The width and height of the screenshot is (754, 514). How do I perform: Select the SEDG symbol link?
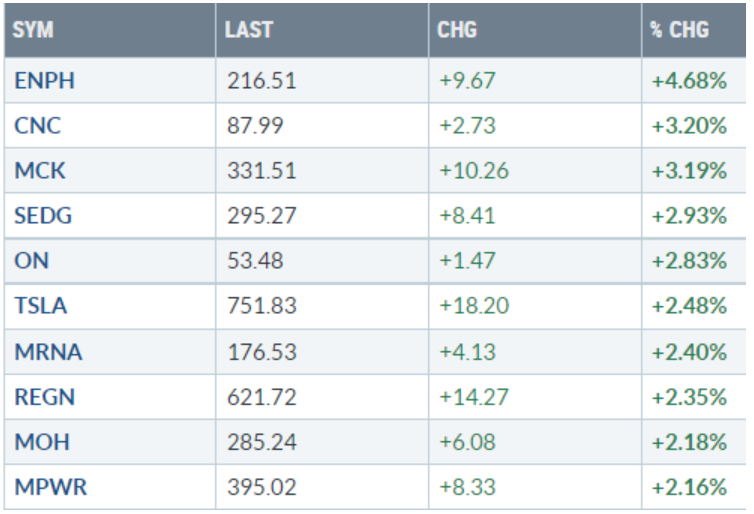(x=42, y=216)
